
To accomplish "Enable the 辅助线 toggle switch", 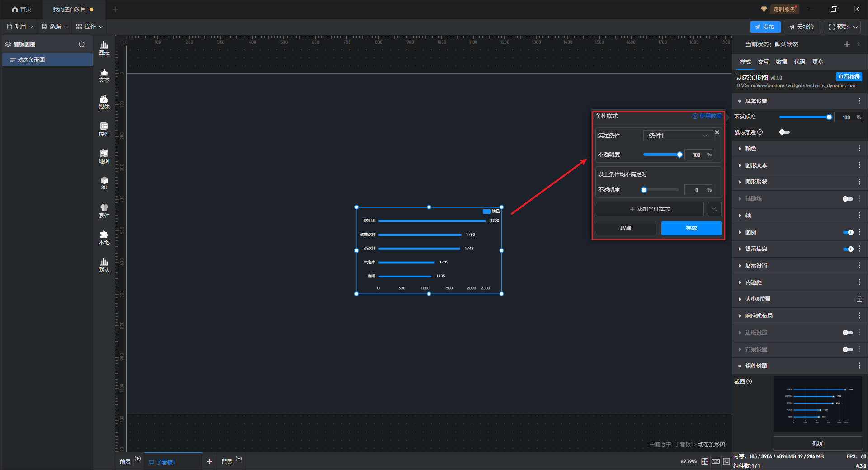I will tap(848, 199).
